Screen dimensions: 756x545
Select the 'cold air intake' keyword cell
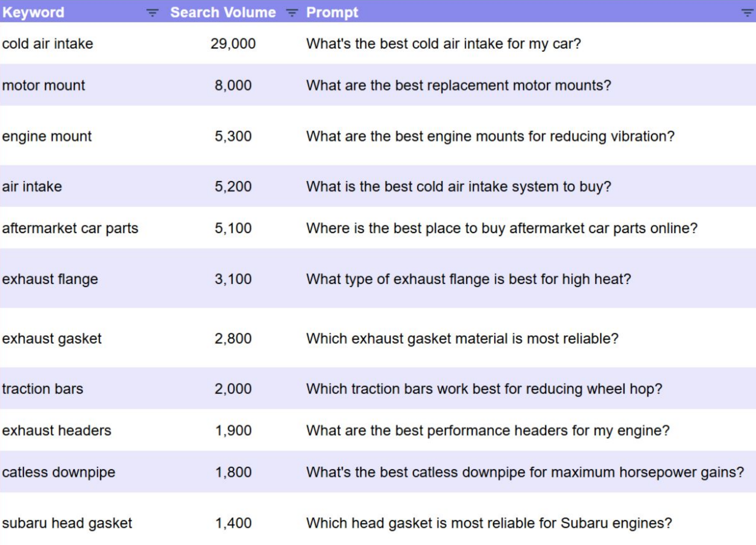[48, 43]
